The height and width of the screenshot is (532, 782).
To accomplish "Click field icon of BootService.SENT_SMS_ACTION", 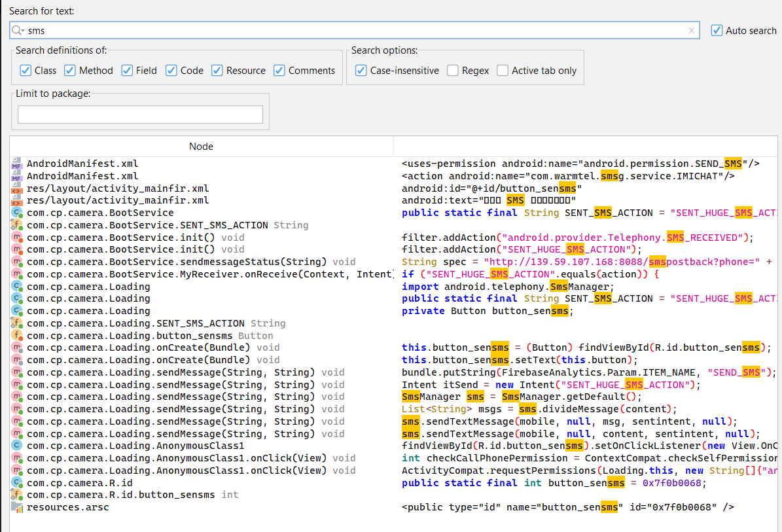I will click(17, 225).
